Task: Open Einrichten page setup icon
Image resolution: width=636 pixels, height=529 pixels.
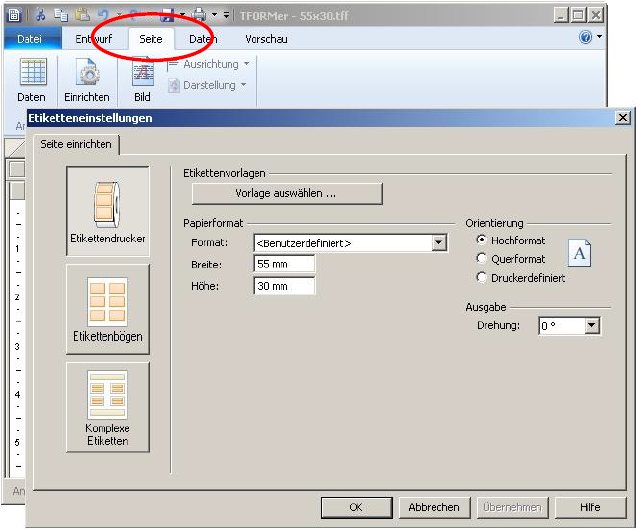Action: 87,74
